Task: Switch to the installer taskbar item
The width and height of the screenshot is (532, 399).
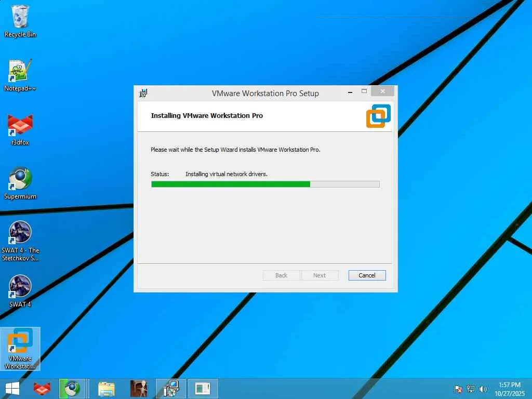Action: (x=170, y=389)
